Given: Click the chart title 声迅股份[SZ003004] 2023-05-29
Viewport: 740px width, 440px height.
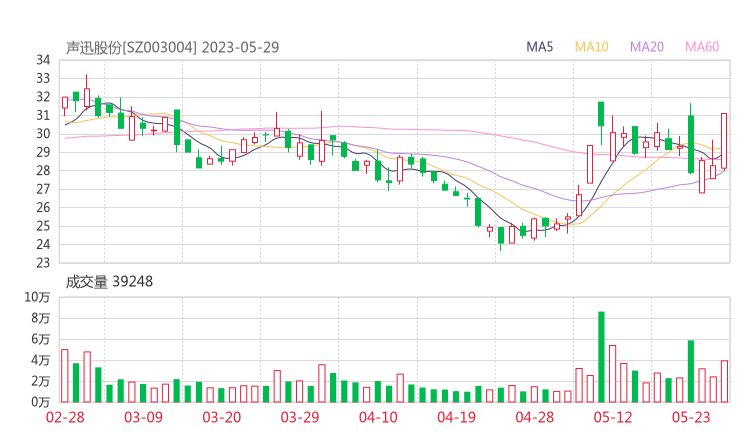Looking at the screenshot, I should [172, 47].
